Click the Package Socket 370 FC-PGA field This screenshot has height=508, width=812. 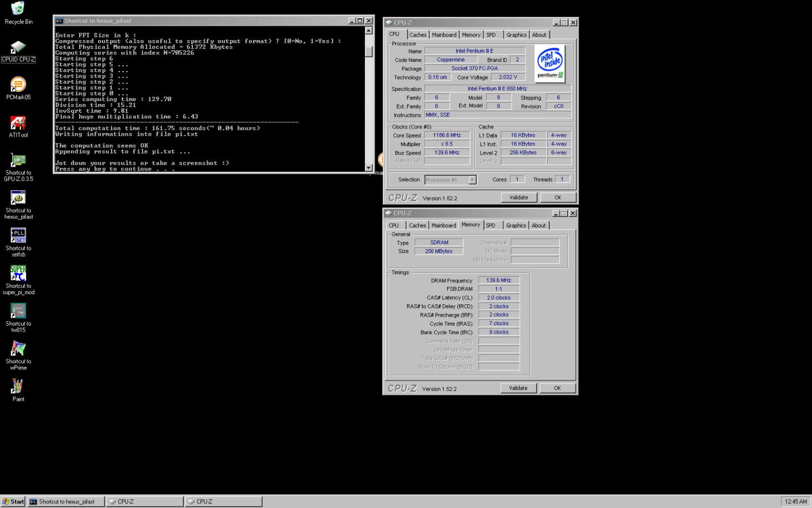pyautogui.click(x=475, y=69)
